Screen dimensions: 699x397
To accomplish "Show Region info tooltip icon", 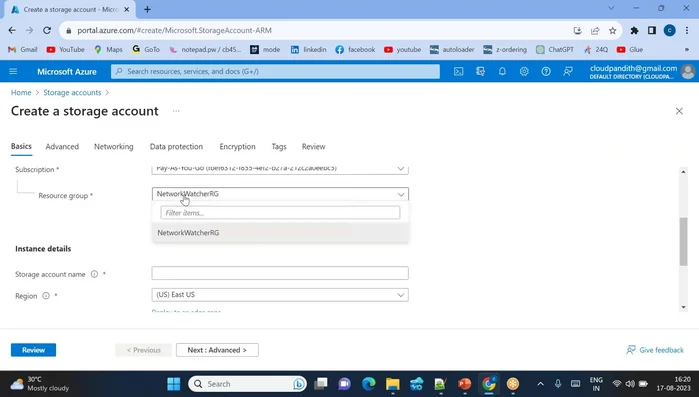I will pyautogui.click(x=46, y=295).
